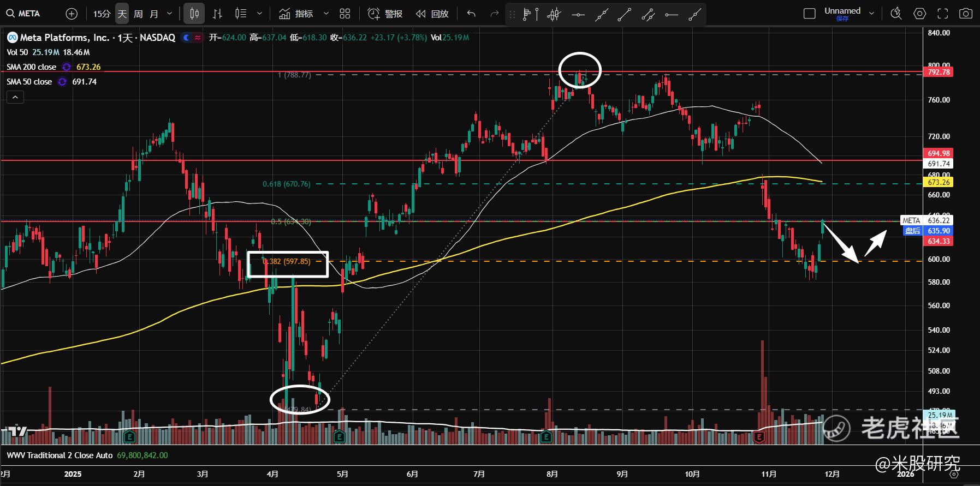Click the Meta logo in the legend

click(12, 38)
